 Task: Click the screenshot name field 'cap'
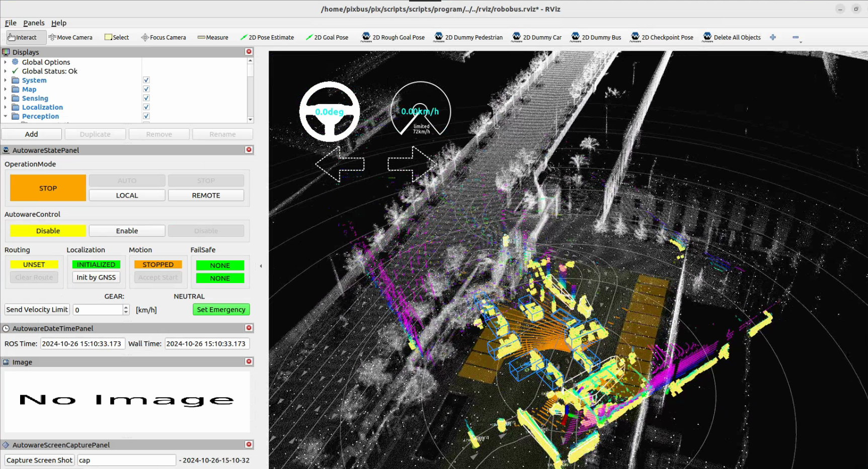(126, 460)
